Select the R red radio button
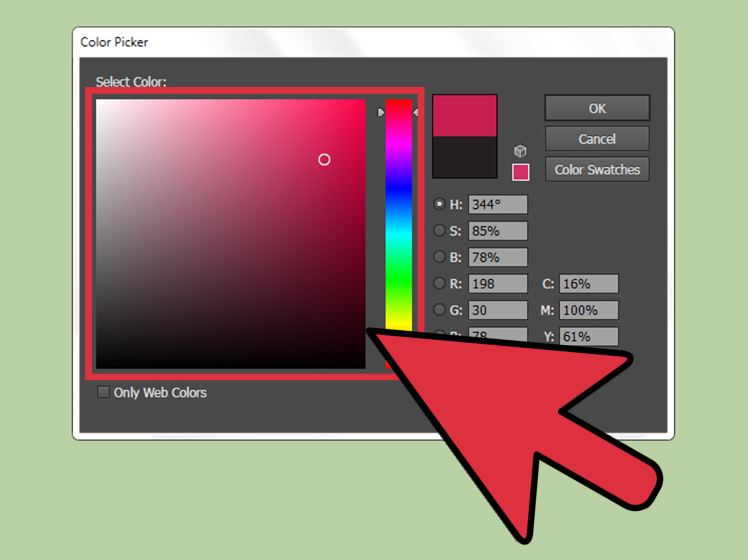The height and width of the screenshot is (560, 748). (x=439, y=283)
